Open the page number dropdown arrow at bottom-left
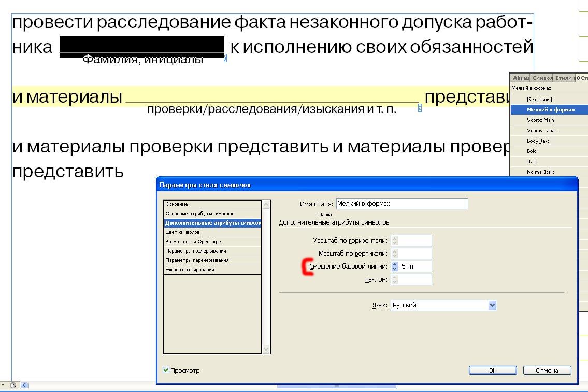The width and height of the screenshot is (588, 392). 3,385
